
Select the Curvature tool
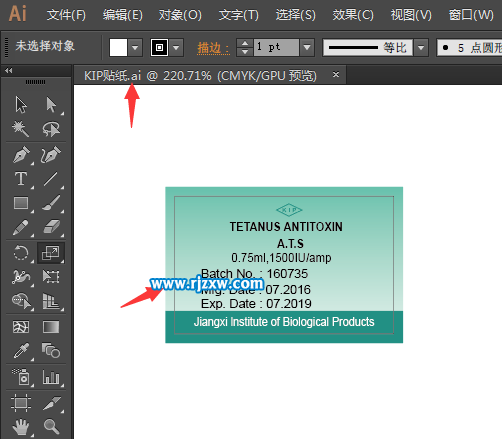pos(51,155)
